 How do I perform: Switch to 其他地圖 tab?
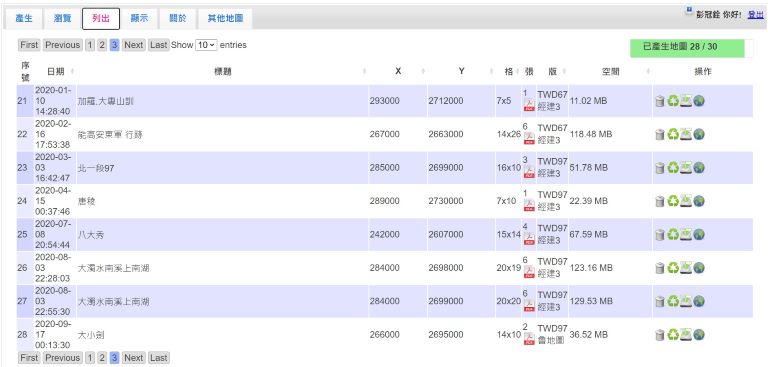tap(225, 19)
